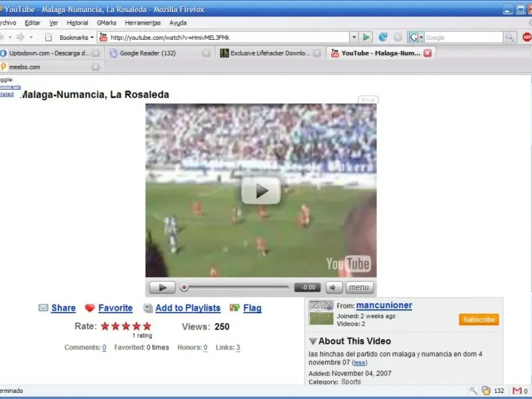Open the GMarks menu

point(106,23)
